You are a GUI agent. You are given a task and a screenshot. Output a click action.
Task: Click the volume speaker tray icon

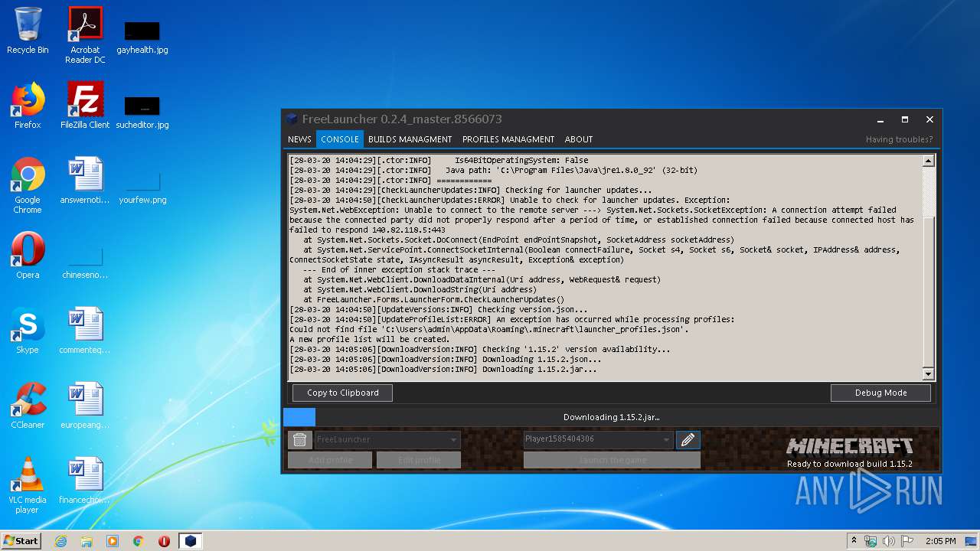[889, 541]
